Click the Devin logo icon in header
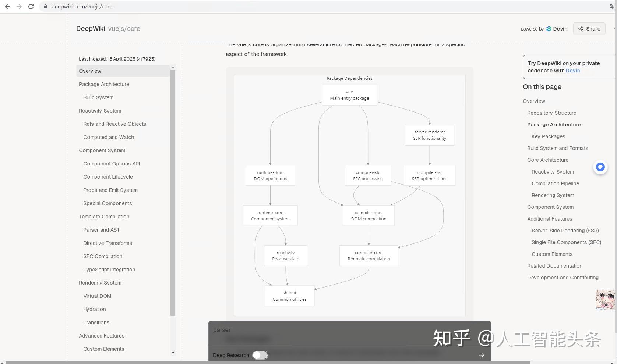This screenshot has height=364, width=617. pos(548,29)
